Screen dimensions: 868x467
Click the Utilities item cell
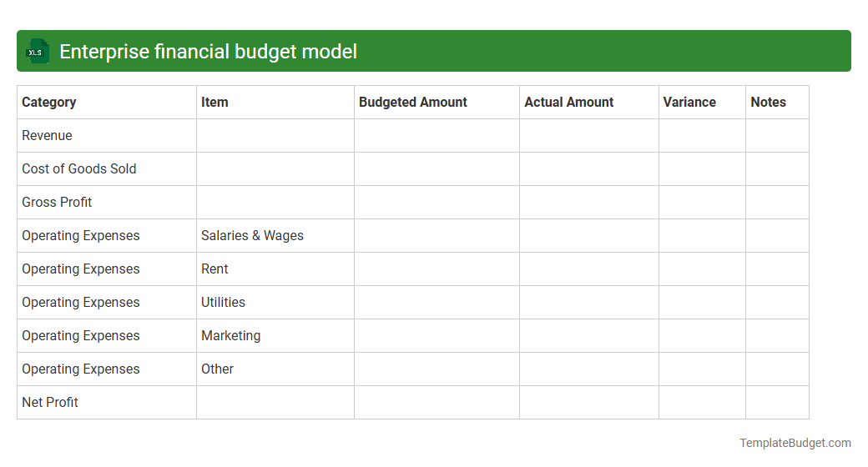click(275, 302)
